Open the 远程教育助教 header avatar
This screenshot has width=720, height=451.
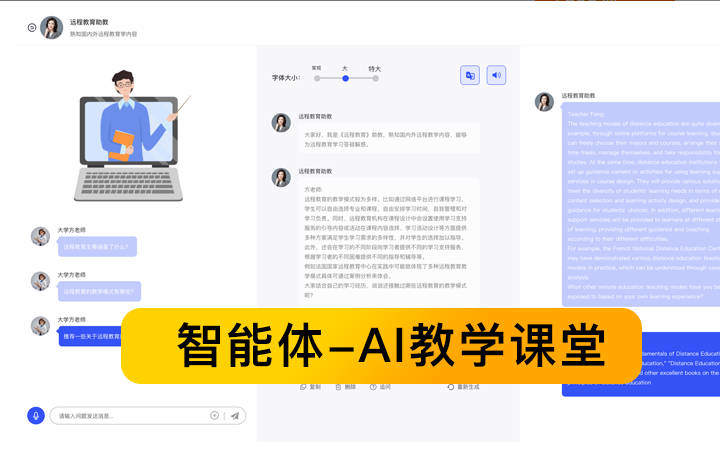[52, 27]
